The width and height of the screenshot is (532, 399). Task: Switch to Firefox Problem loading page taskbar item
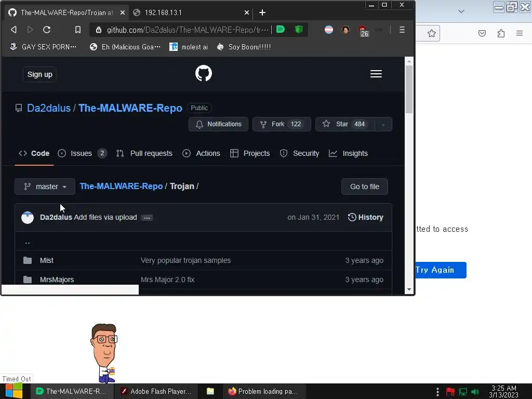point(264,391)
